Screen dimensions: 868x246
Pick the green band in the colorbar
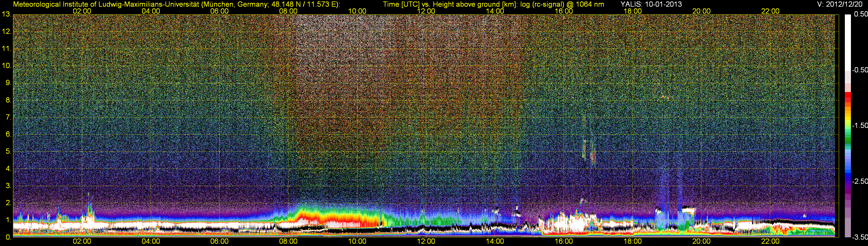pyautogui.click(x=848, y=140)
